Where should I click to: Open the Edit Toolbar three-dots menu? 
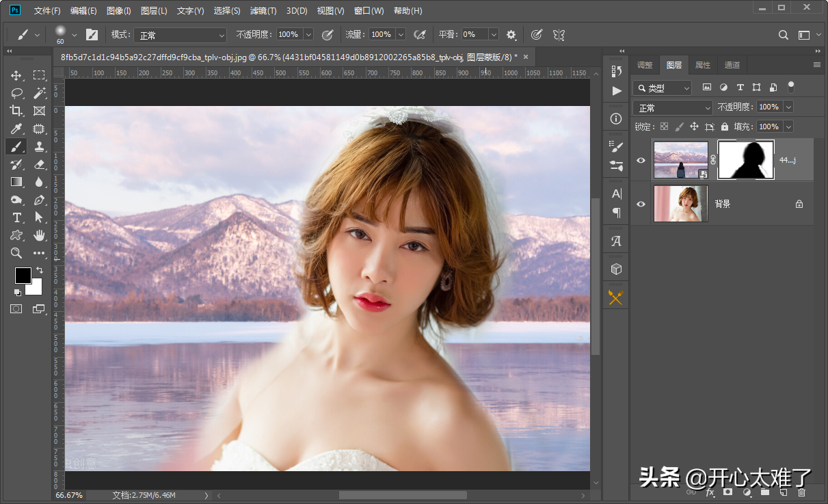click(x=39, y=253)
